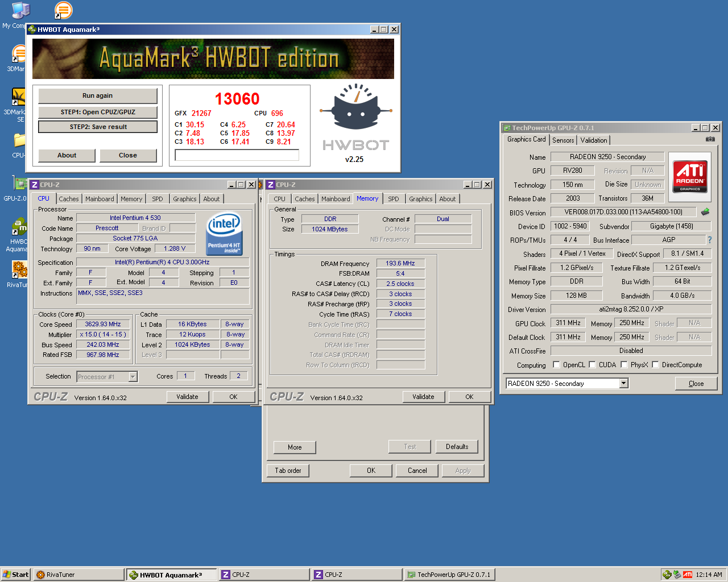This screenshot has width=728, height=582.
Task: Click the RivaTuner taskbar button
Action: (78, 575)
